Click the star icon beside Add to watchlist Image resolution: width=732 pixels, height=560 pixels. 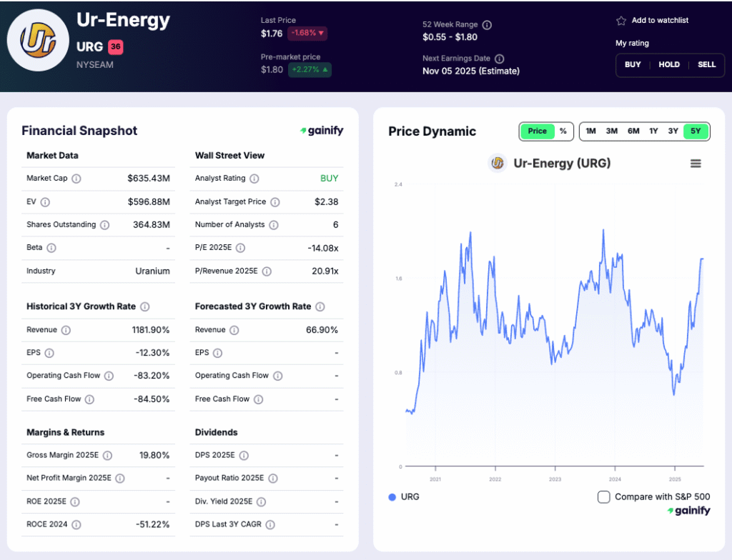point(621,21)
